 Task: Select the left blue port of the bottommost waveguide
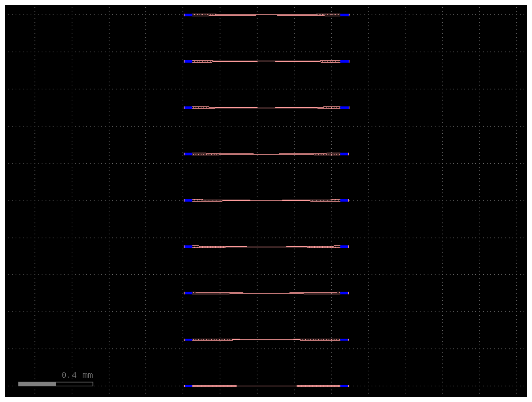point(188,386)
